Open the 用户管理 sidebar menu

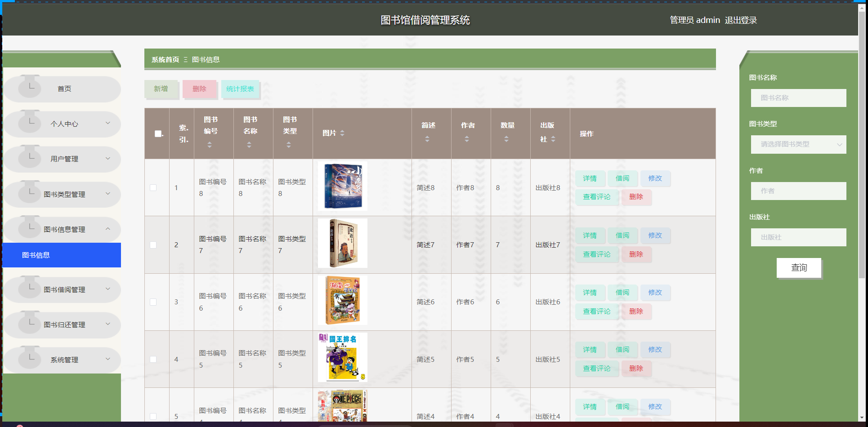[62, 159]
